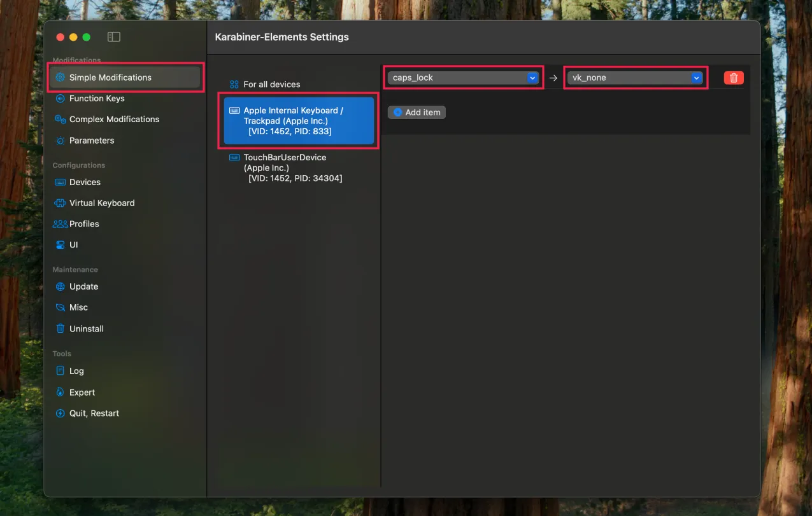This screenshot has width=812, height=516.
Task: Click the Simple Modifications gear icon
Action: pyautogui.click(x=61, y=78)
